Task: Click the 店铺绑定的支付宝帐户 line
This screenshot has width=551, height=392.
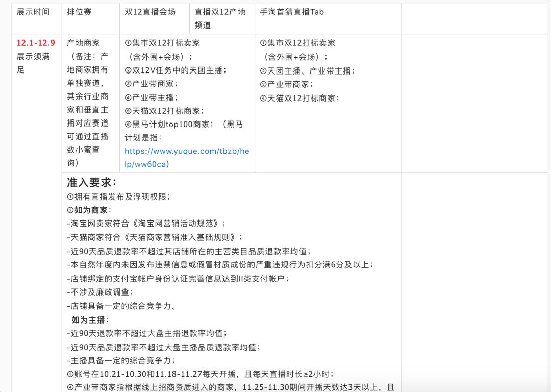Action: click(178, 279)
